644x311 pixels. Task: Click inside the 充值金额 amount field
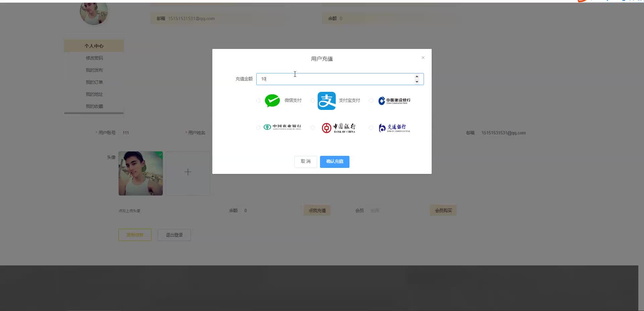coord(335,79)
